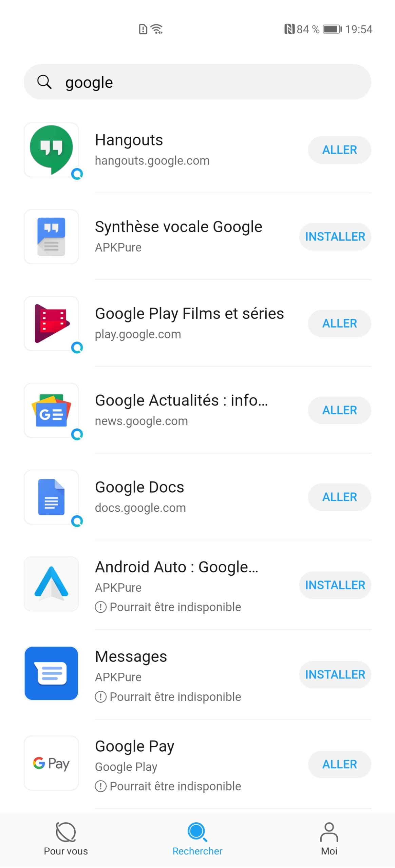Open the G Pay app icon
This screenshot has height=868, width=395.
tap(51, 763)
